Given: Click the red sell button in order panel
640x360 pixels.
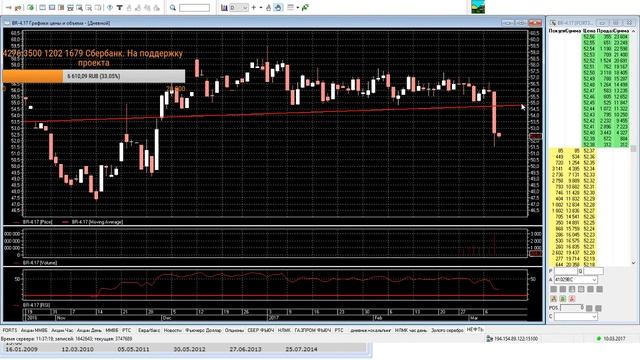Looking at the screenshot, I should pos(572,299).
